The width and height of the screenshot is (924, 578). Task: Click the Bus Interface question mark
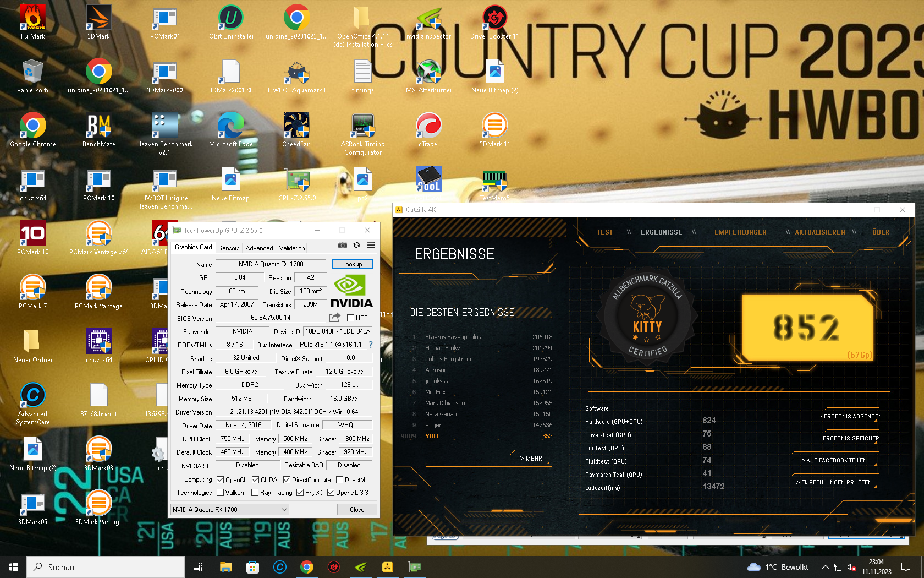[371, 345]
